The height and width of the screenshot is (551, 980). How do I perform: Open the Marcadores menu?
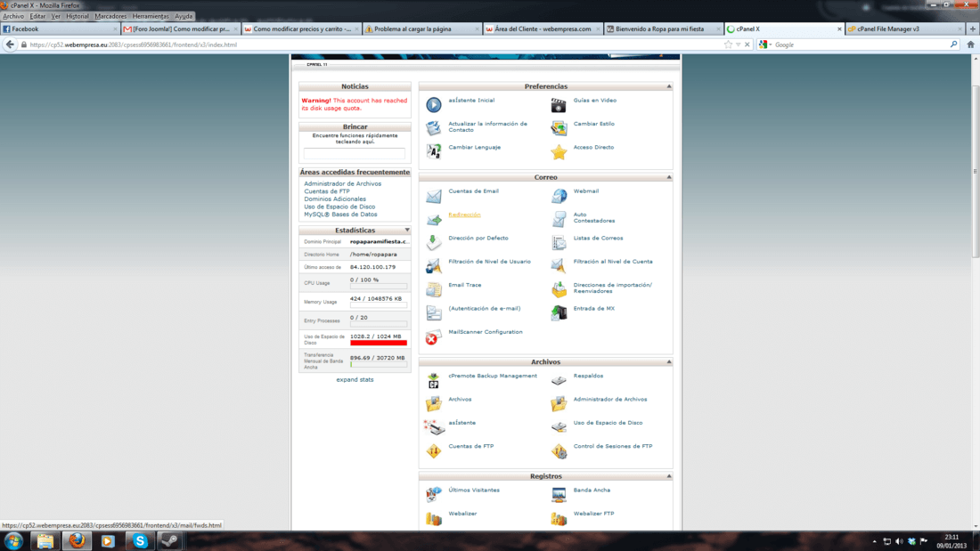(x=110, y=16)
